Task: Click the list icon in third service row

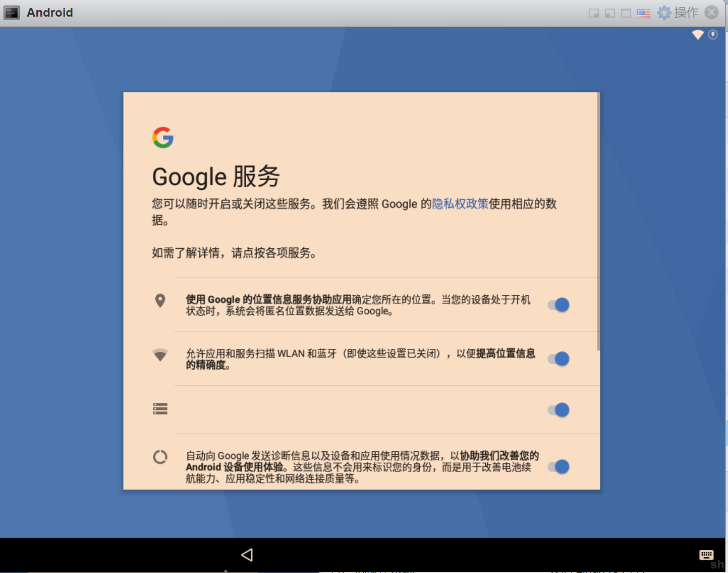Action: click(x=160, y=408)
